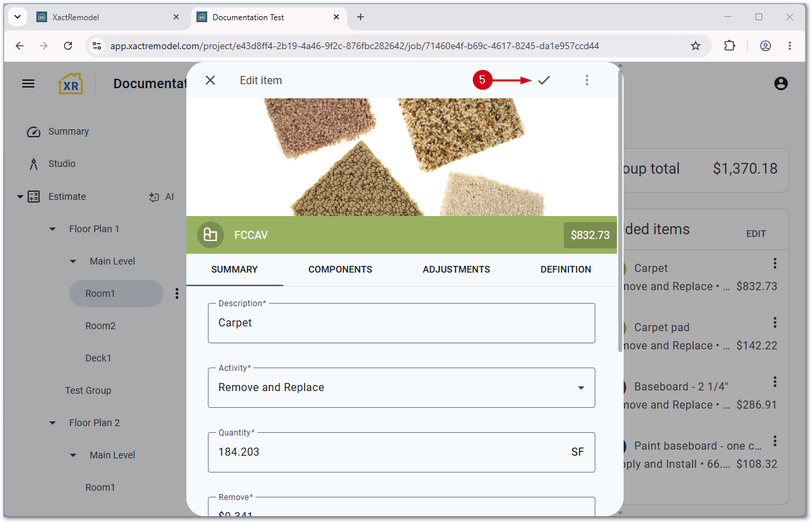Close the Edit item dialog
This screenshot has width=812, height=523.
coord(211,80)
